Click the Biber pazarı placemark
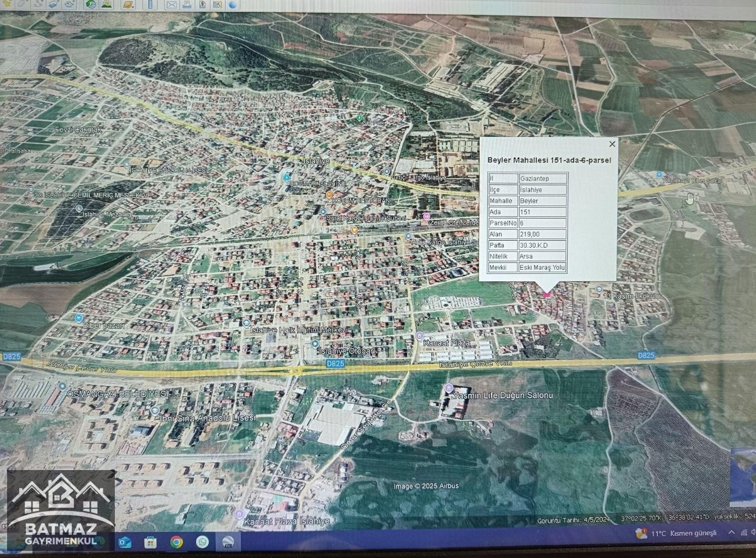 tap(79, 318)
